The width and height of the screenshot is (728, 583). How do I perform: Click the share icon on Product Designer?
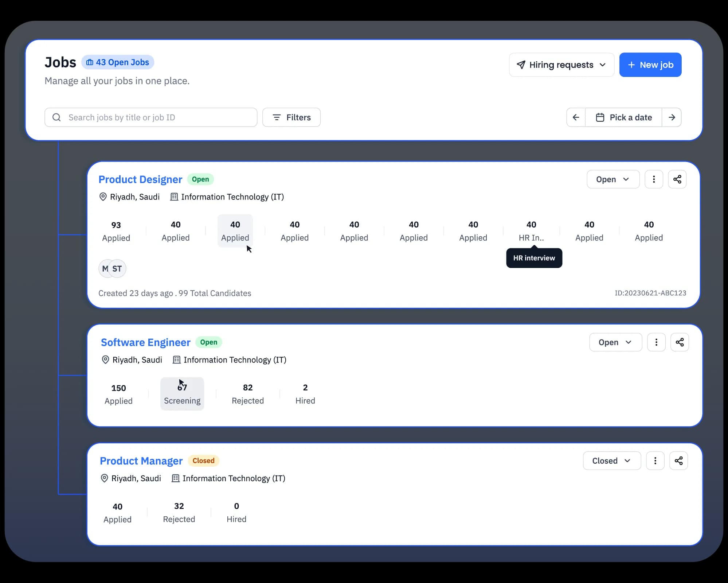click(x=677, y=179)
